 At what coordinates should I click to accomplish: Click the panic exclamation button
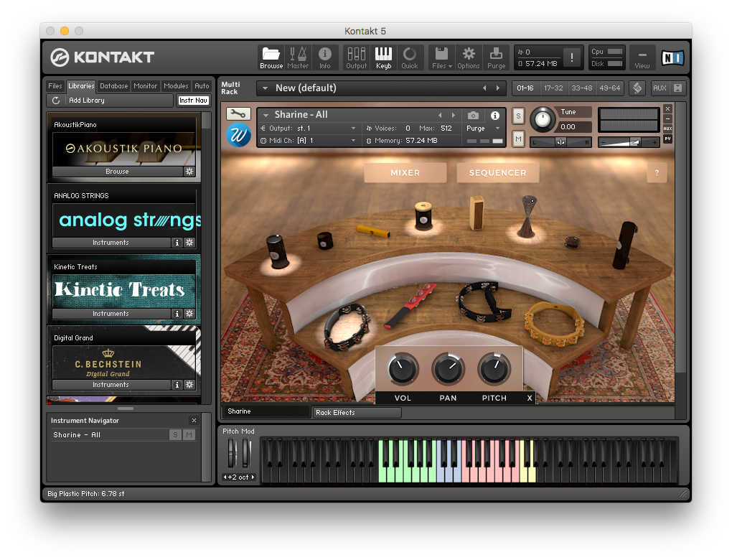(x=572, y=57)
